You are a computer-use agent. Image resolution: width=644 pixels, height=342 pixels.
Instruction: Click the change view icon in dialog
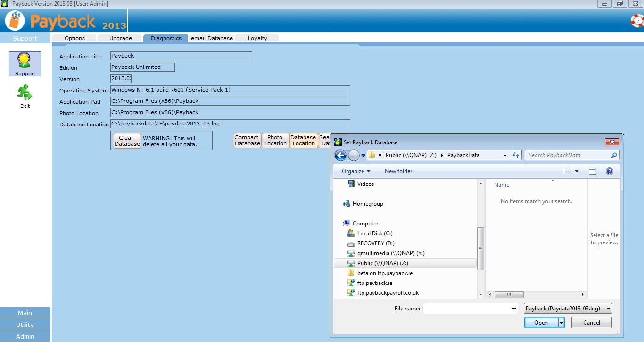coord(567,171)
